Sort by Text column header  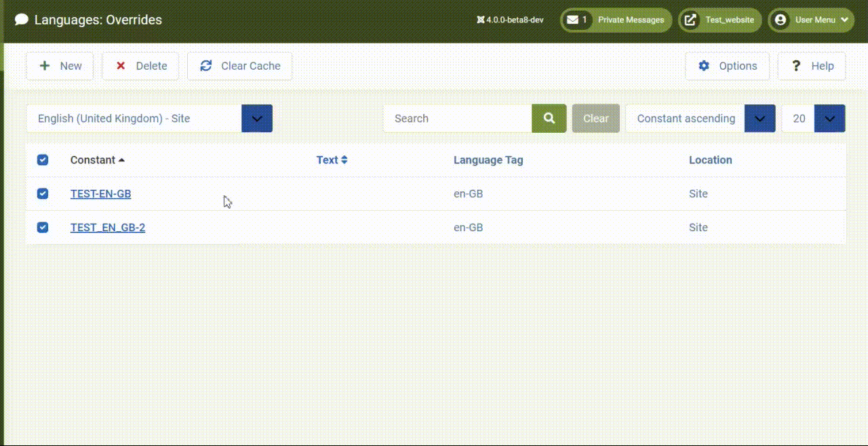[x=332, y=160]
